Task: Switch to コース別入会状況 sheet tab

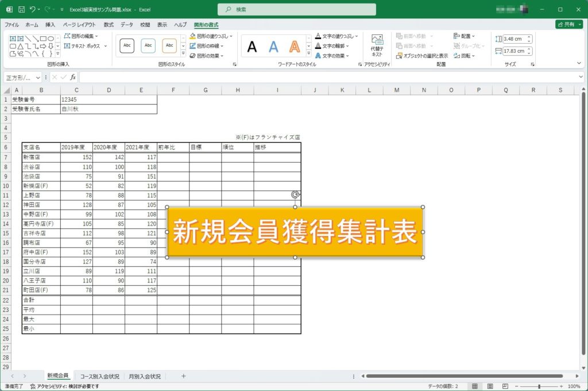Action: 100,377
